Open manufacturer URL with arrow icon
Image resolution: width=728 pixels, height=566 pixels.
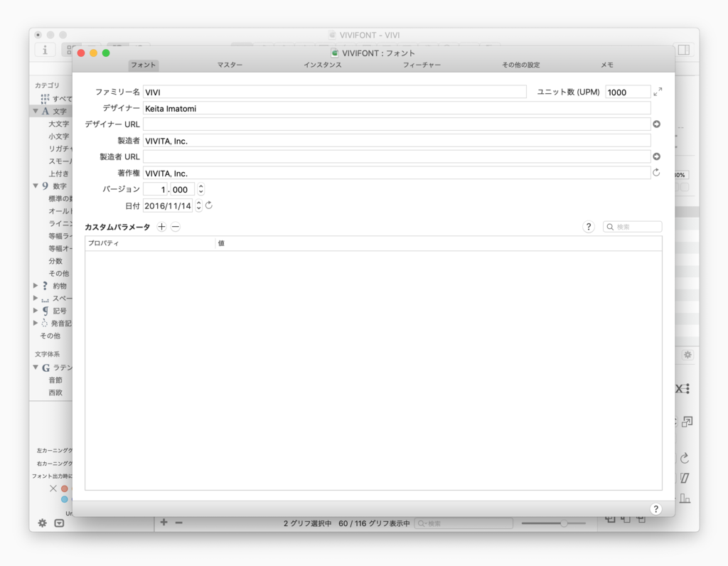click(x=656, y=156)
